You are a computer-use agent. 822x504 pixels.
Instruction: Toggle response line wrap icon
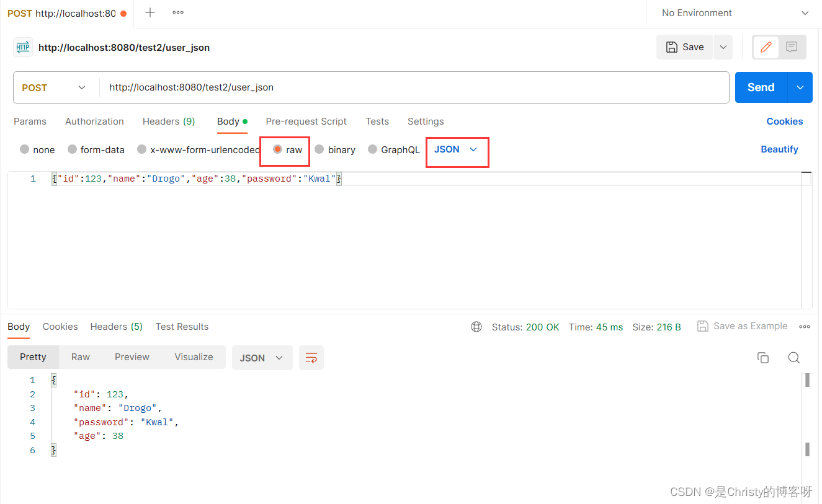[311, 358]
